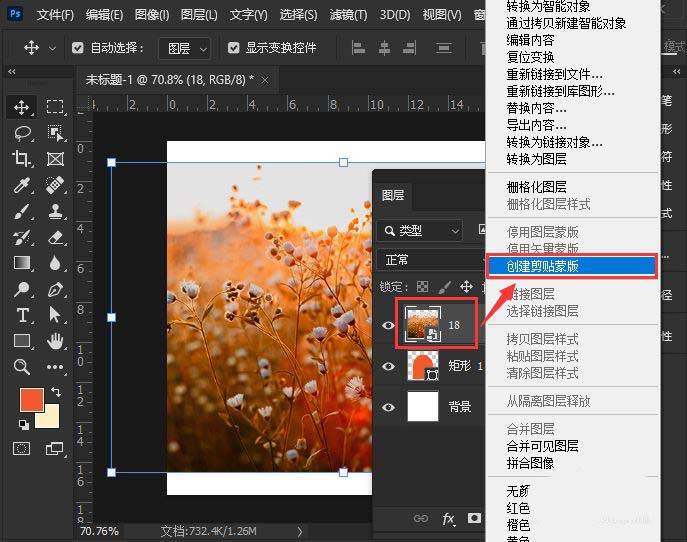Screen dimensions: 687x542
Task: Select the Horizontal Type tool
Action: pos(22,315)
